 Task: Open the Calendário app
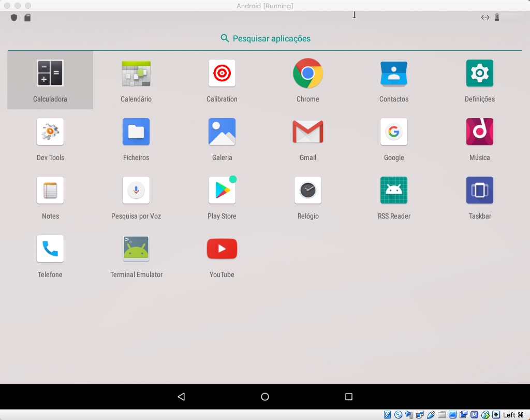136,73
